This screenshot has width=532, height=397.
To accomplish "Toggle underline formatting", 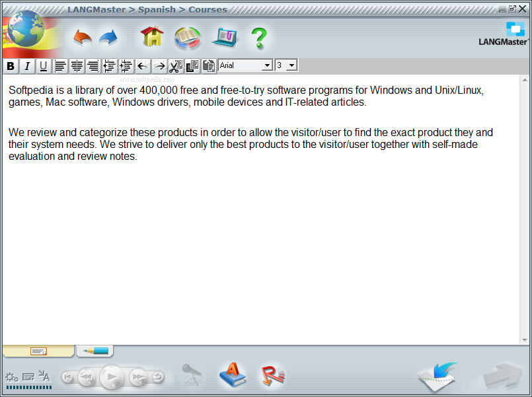I will pyautogui.click(x=44, y=66).
